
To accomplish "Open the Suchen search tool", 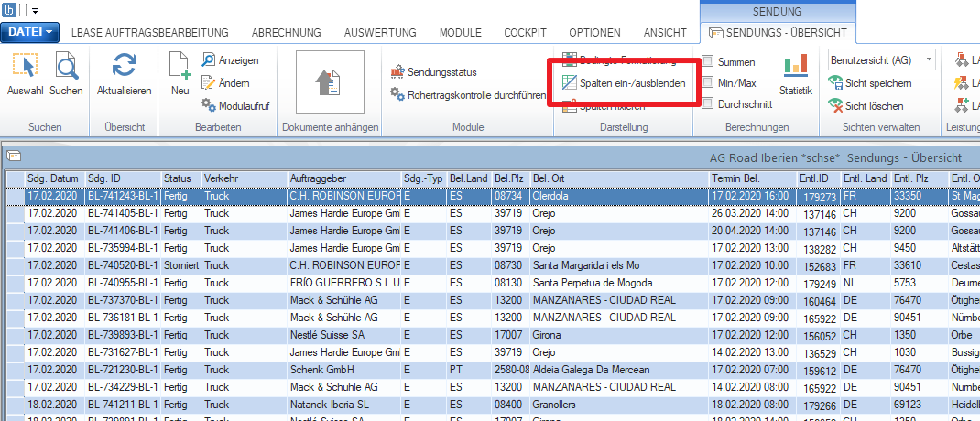I will point(66,75).
